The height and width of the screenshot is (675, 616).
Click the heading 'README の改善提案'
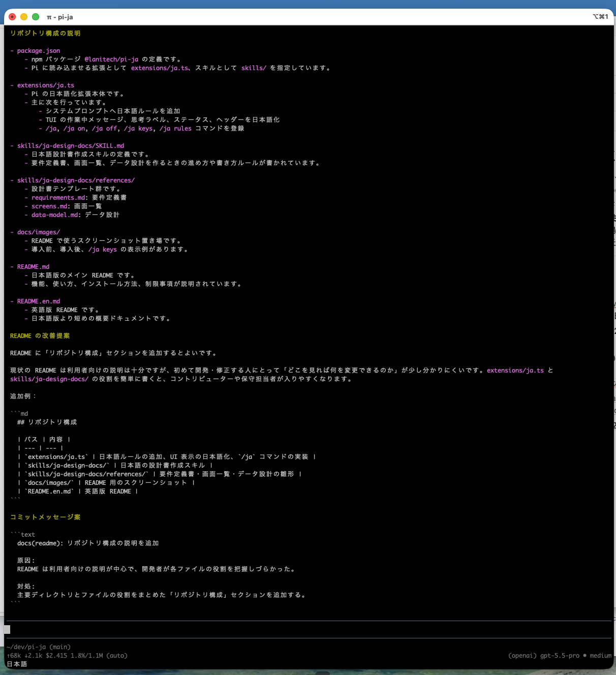pyautogui.click(x=40, y=336)
